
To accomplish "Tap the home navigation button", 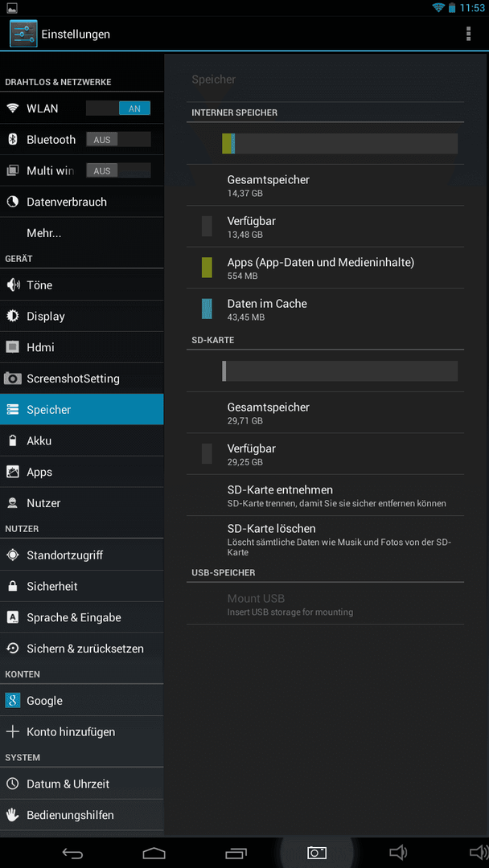I will tap(154, 853).
